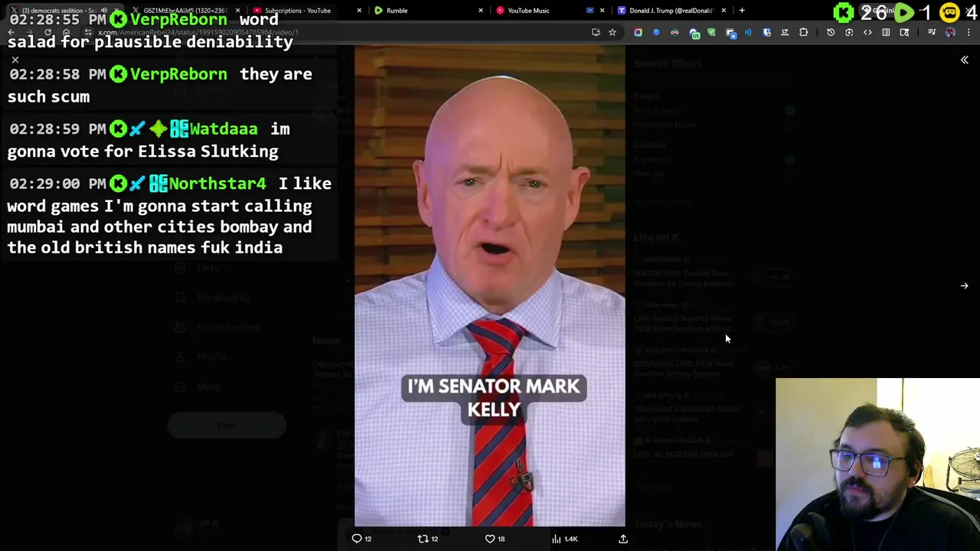Click the code brackets extension icon

tap(867, 32)
